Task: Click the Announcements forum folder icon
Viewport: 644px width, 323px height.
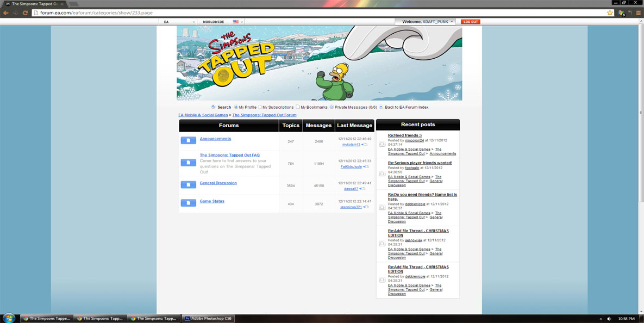Action: click(x=189, y=140)
